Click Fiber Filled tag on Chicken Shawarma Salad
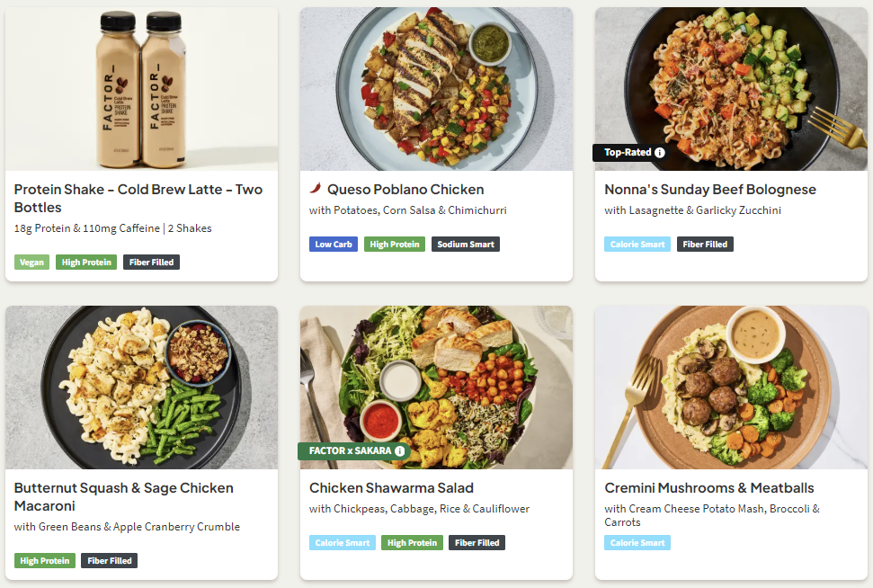This screenshot has height=588, width=873. coord(477,543)
